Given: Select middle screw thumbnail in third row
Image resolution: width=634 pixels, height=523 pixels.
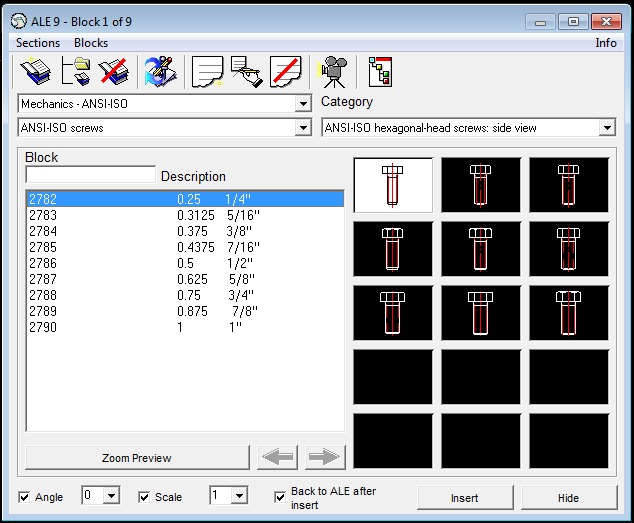Looking at the screenshot, I should [x=481, y=313].
